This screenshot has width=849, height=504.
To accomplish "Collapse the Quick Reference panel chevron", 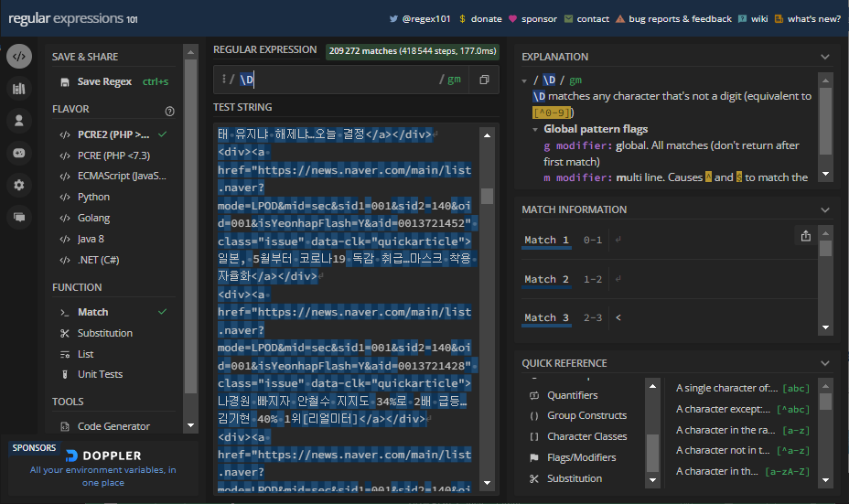I will coord(824,363).
